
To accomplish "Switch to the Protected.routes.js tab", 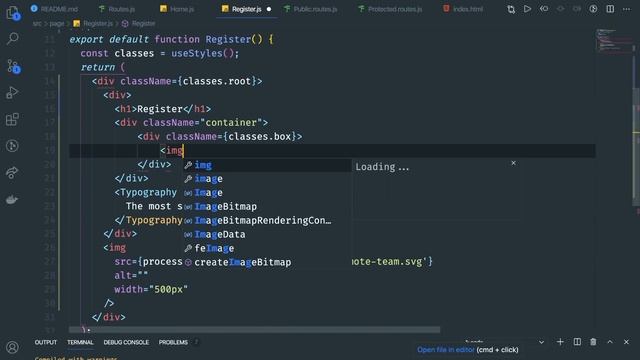I will pos(390,9).
